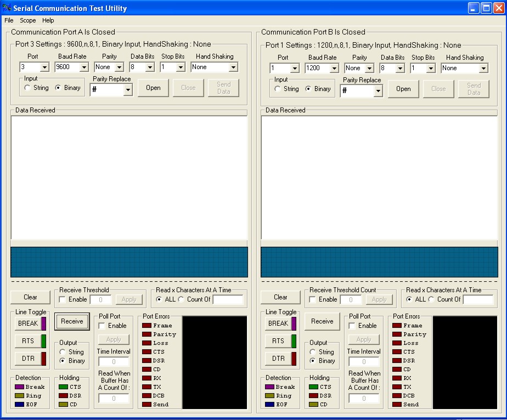Click Port B DTR red line indicator

pyautogui.click(x=294, y=359)
